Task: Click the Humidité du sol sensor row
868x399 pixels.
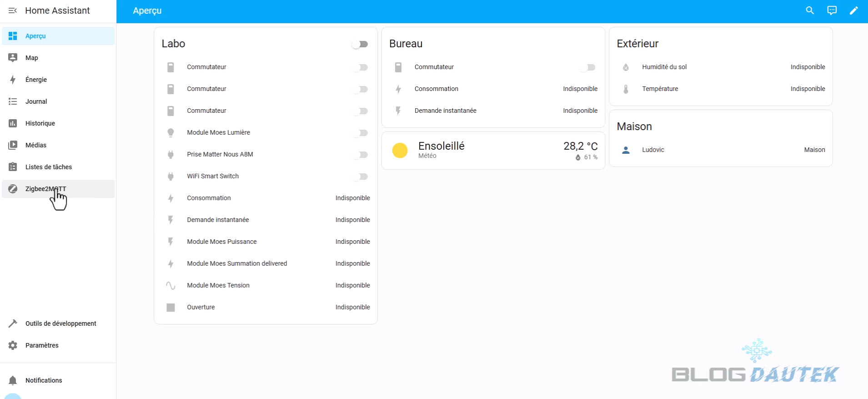Action: tap(664, 67)
